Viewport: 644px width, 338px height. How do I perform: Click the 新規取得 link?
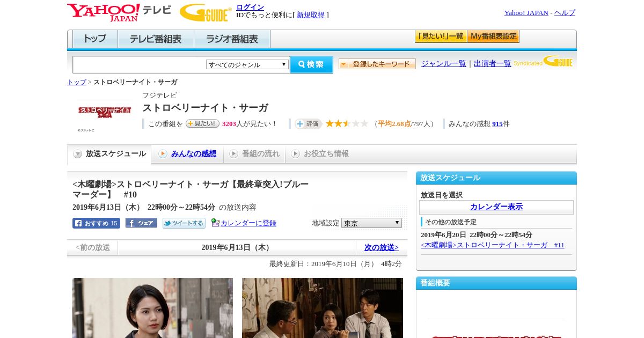311,15
